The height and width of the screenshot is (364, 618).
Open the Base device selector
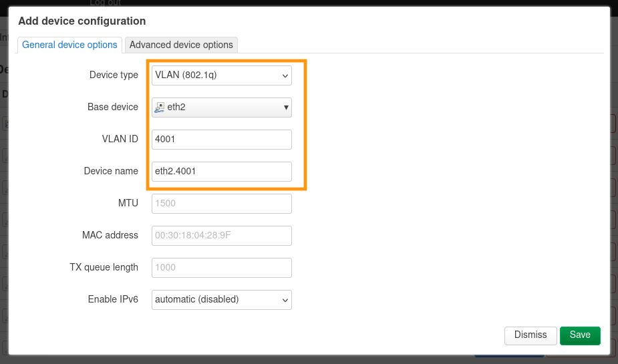221,107
